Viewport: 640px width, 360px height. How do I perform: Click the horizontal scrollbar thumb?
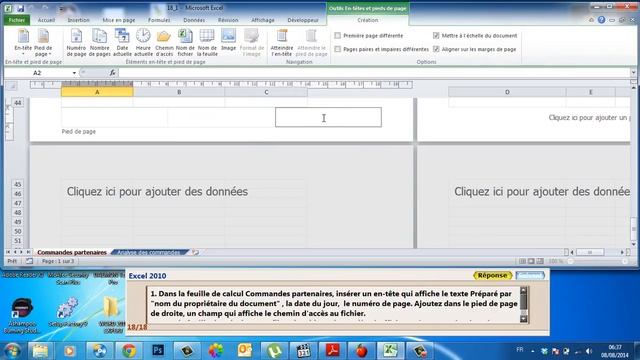(x=589, y=253)
